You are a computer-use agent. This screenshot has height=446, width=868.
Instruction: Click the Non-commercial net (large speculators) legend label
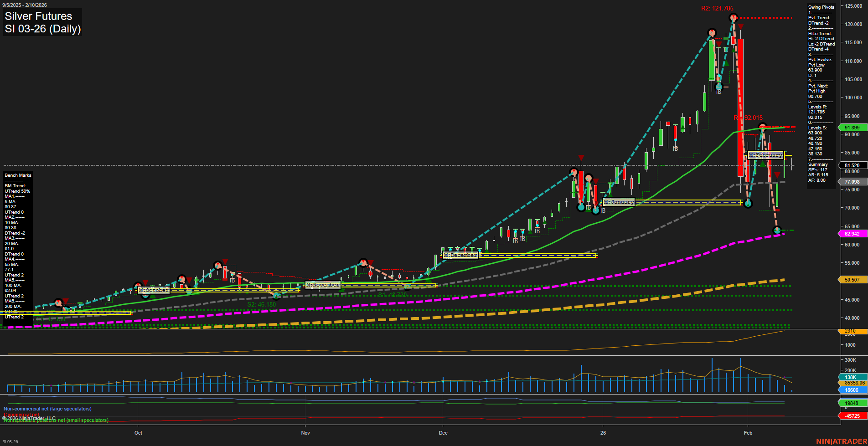click(47, 409)
